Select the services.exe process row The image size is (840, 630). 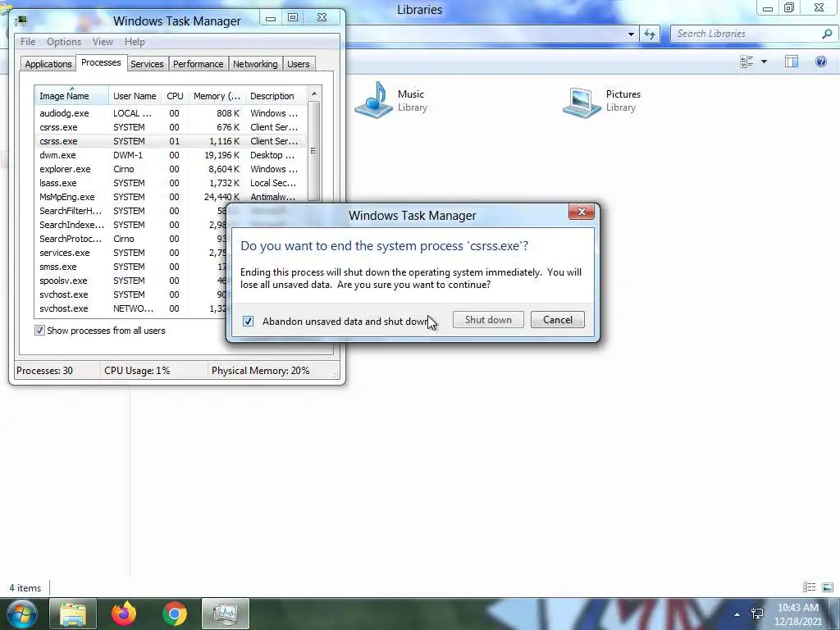(130, 253)
